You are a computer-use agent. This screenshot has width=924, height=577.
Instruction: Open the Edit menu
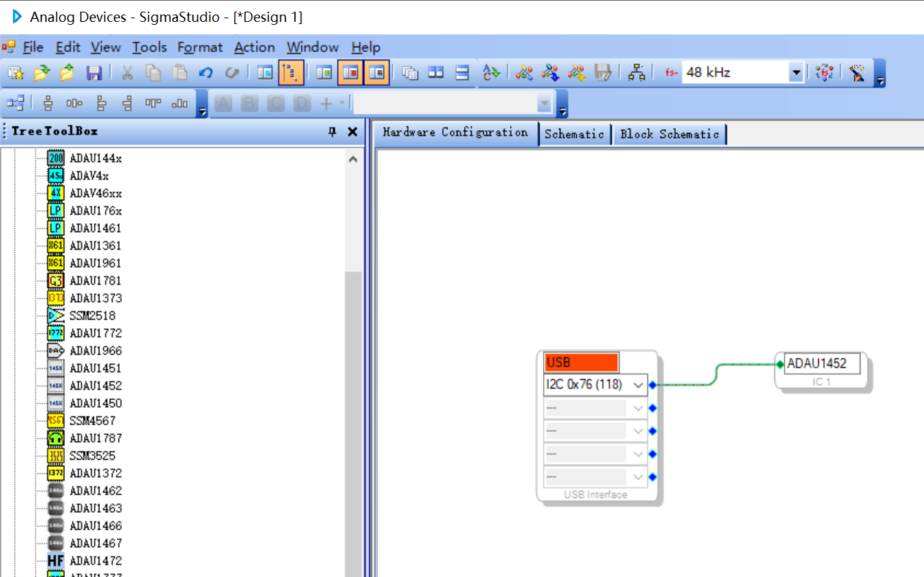(68, 47)
